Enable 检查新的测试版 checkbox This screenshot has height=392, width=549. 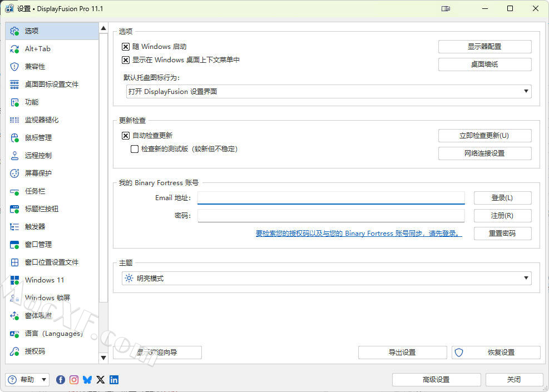coord(135,149)
